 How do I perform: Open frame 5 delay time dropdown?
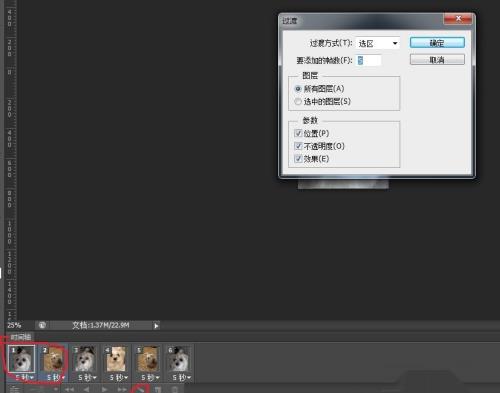click(150, 378)
